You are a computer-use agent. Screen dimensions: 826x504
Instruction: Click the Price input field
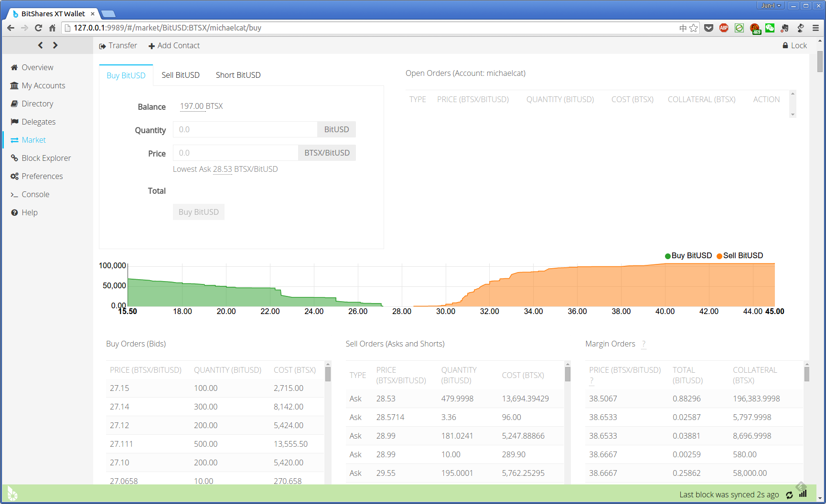236,153
